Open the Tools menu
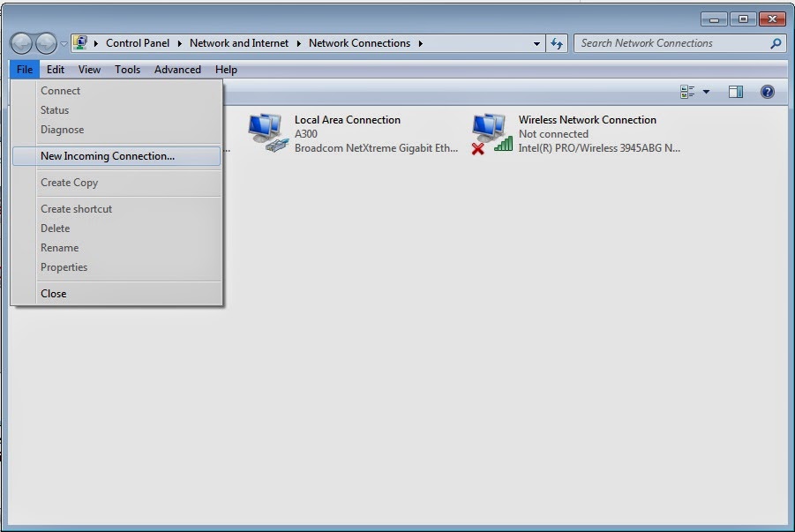Screen dimensions: 795x532 click(127, 70)
